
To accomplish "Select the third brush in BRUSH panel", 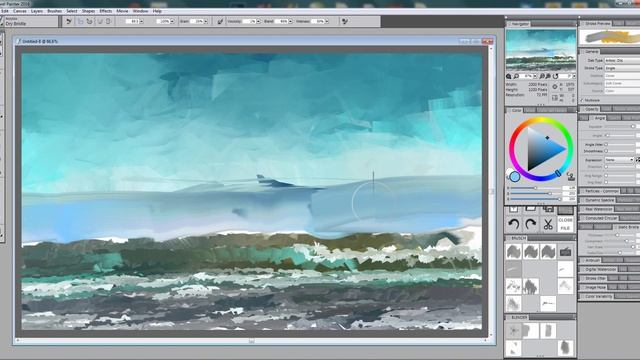I will (x=548, y=251).
